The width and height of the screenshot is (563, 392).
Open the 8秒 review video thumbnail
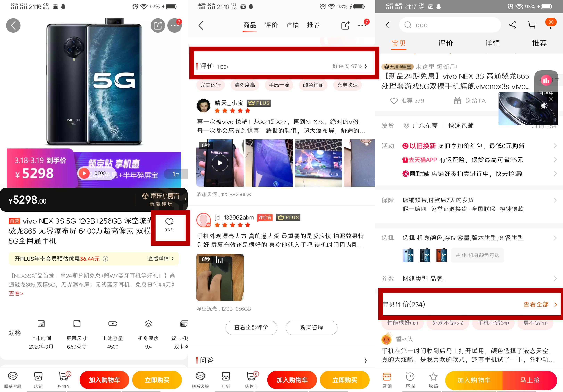[x=220, y=277]
